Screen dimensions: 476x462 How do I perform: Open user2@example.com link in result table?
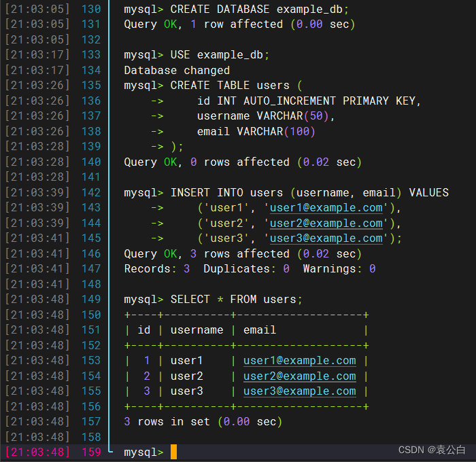(x=300, y=376)
